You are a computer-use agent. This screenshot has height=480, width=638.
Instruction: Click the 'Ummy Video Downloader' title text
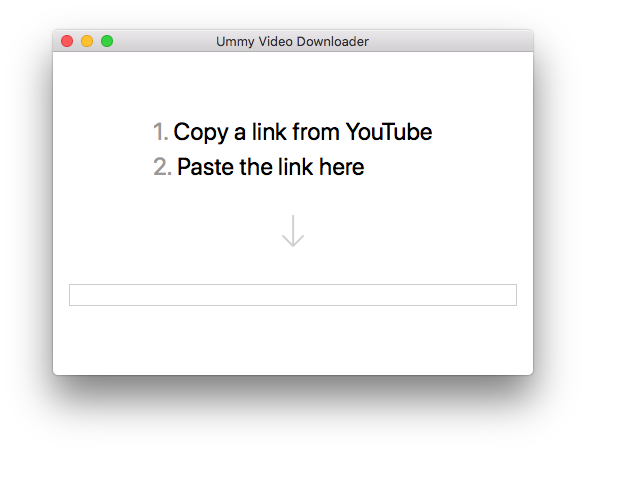click(292, 41)
